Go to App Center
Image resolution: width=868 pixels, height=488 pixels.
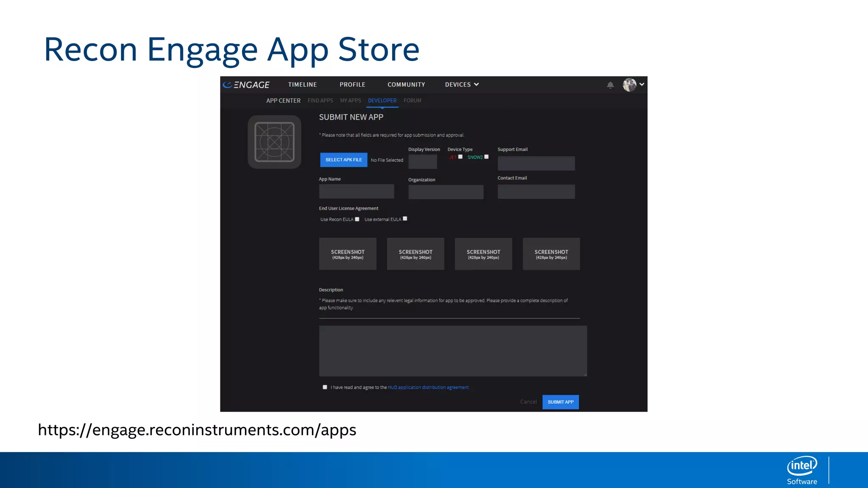284,101
